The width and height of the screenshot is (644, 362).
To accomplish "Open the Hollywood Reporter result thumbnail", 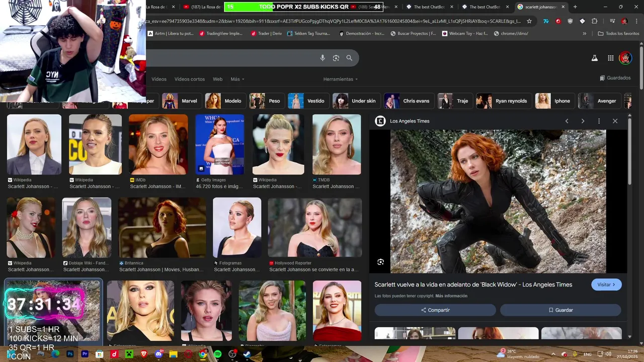I will 315,228.
